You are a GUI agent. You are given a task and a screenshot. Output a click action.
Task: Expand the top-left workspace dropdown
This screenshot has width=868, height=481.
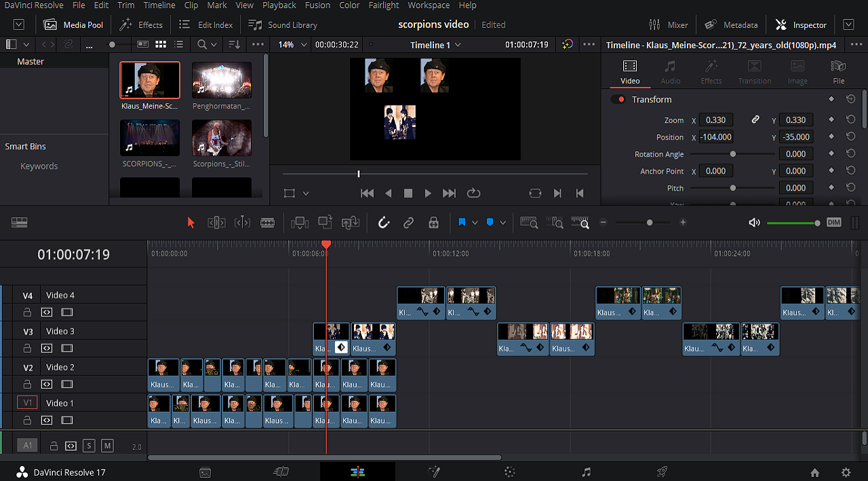pyautogui.click(x=19, y=24)
